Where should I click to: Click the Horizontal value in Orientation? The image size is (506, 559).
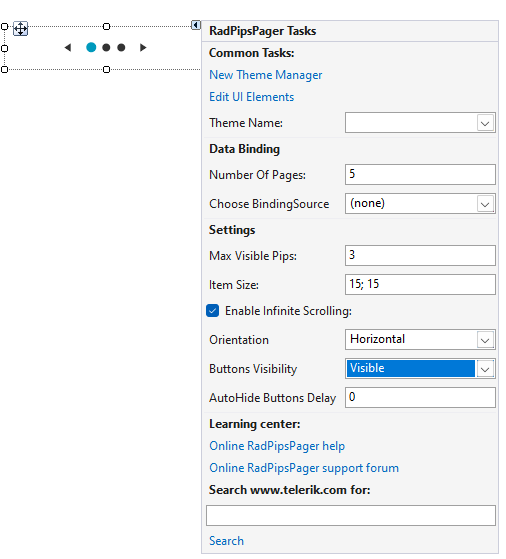point(377,339)
